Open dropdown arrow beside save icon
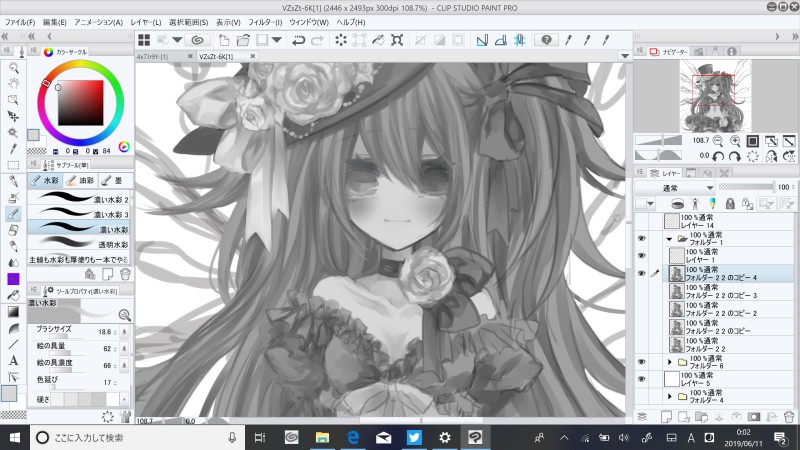The width and height of the screenshot is (800, 450). (x=277, y=40)
